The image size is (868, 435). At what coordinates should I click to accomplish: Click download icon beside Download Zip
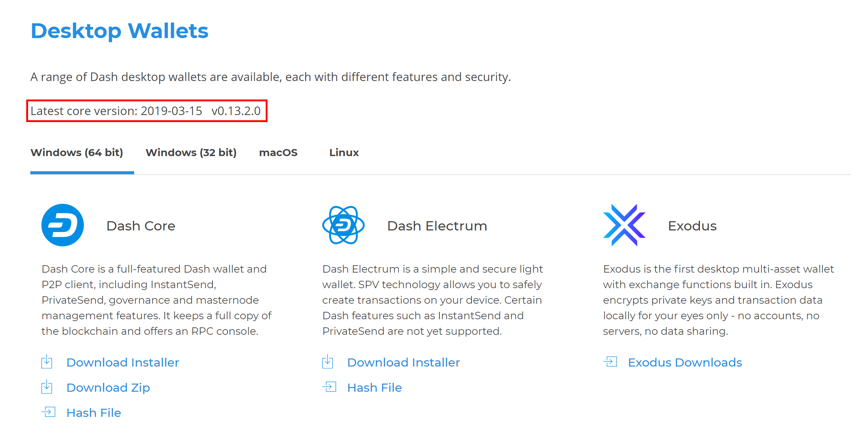coord(47,387)
